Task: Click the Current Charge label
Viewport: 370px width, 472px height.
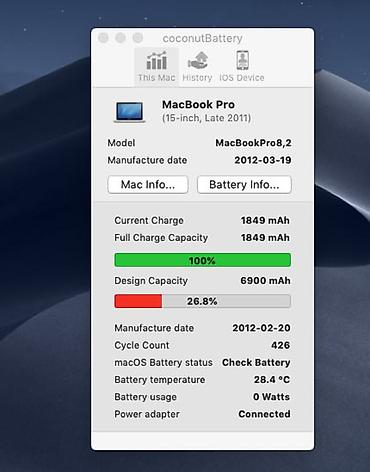Action: pyautogui.click(x=149, y=221)
